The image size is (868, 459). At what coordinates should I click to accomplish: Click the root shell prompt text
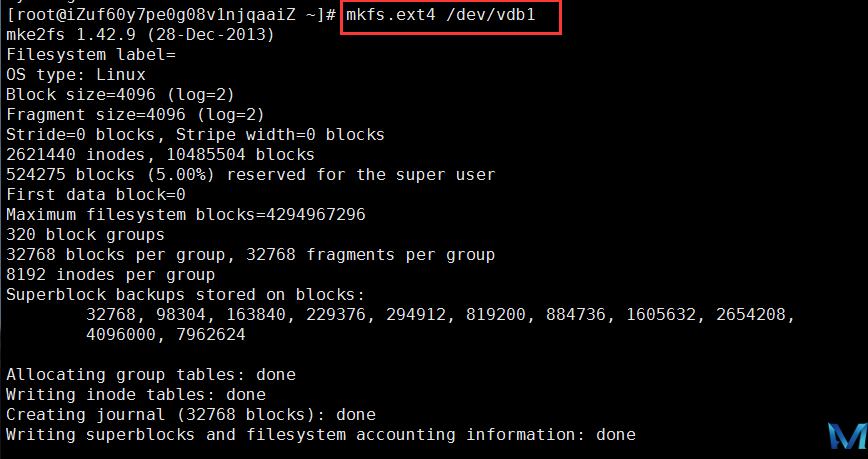point(172,15)
